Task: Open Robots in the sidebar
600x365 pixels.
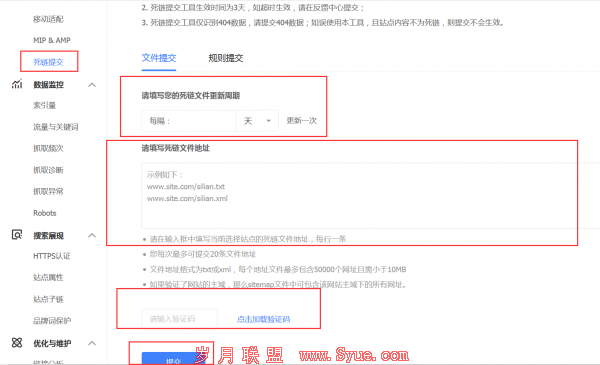Action: point(45,213)
